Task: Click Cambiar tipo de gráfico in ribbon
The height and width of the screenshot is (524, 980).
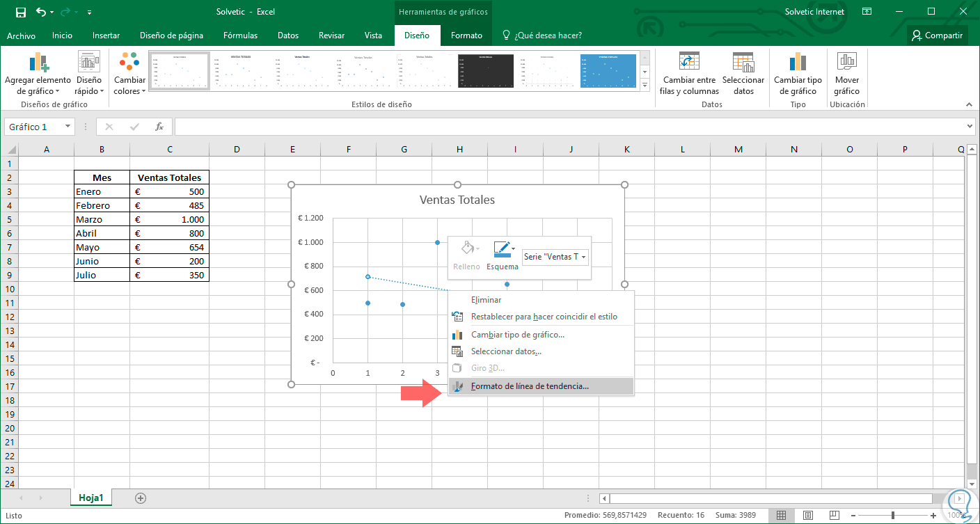Action: tap(798, 74)
